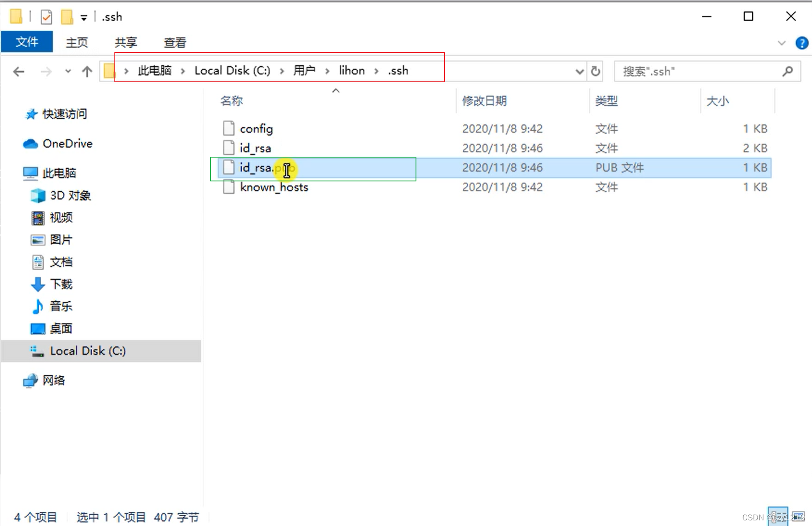The height and width of the screenshot is (526, 812).
Task: Select the known_hosts file
Action: (274, 187)
